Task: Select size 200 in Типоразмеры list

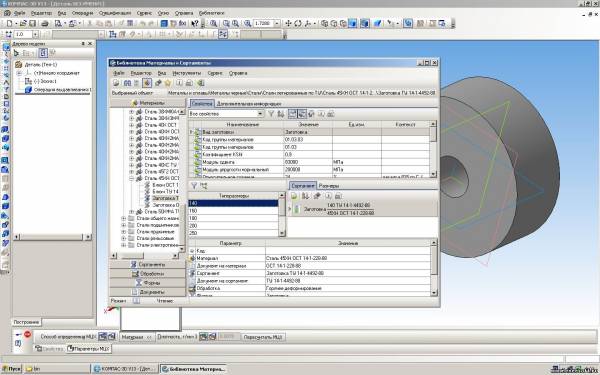Action: 233,226
